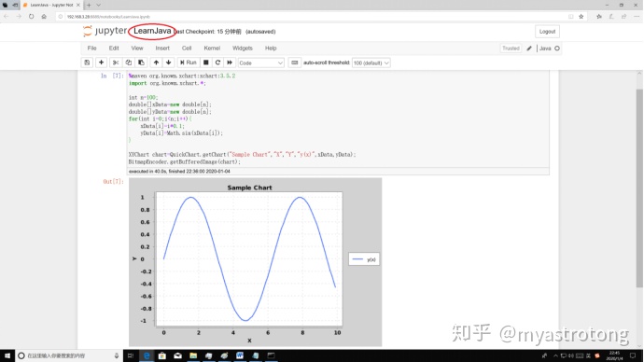
Task: Restart the kernel with the circular arrow
Action: 217,63
